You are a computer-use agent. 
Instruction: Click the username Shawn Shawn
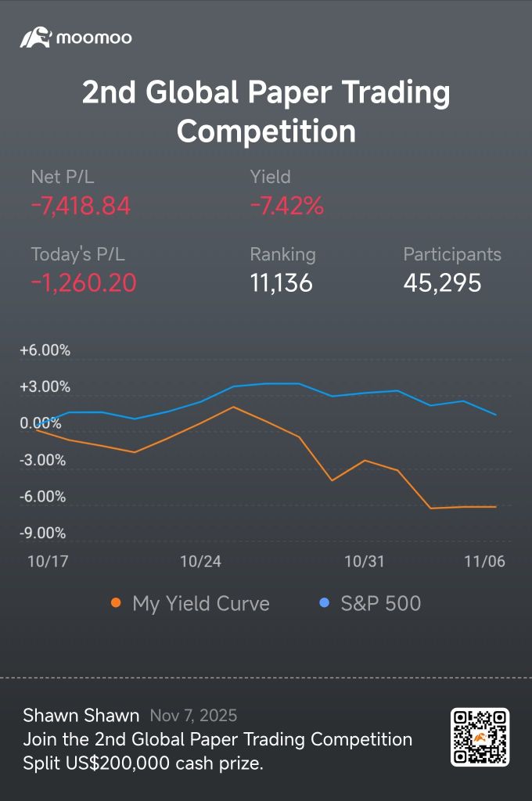[81, 715]
